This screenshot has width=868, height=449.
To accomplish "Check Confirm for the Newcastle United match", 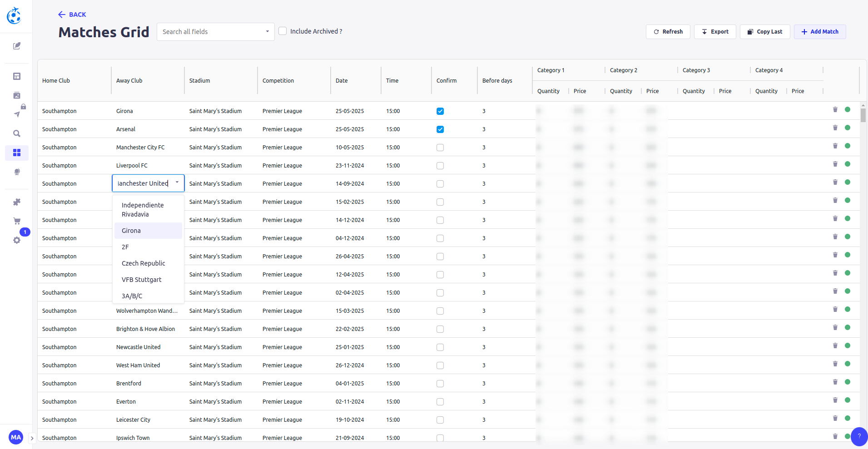I will click(440, 347).
